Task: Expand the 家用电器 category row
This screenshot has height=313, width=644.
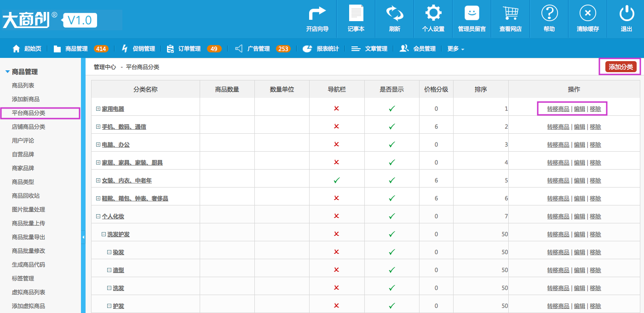Action: pos(98,109)
